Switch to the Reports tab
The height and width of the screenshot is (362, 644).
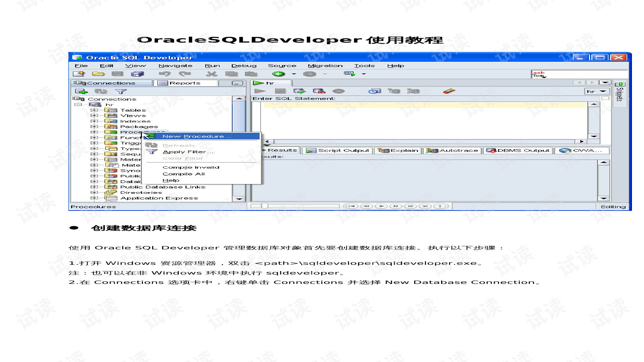[184, 83]
